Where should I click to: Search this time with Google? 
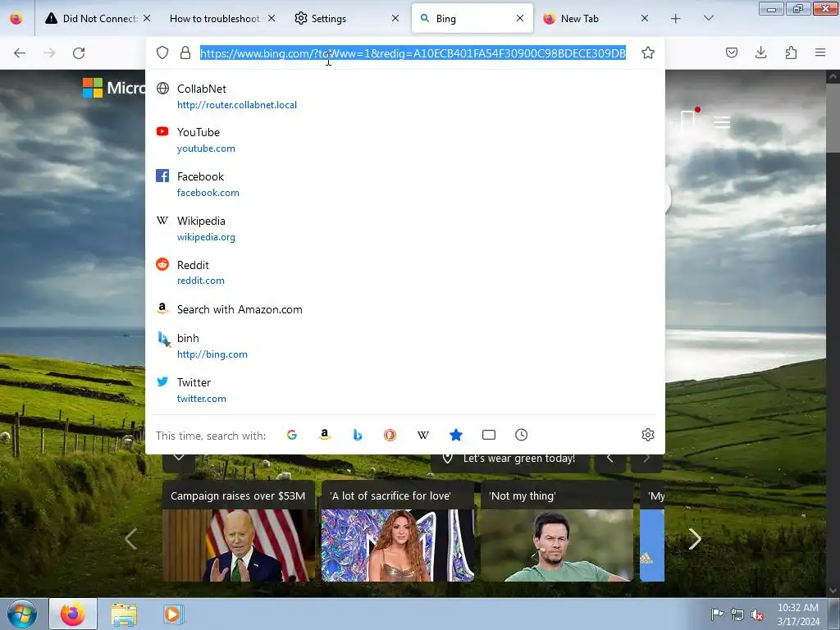coord(292,435)
